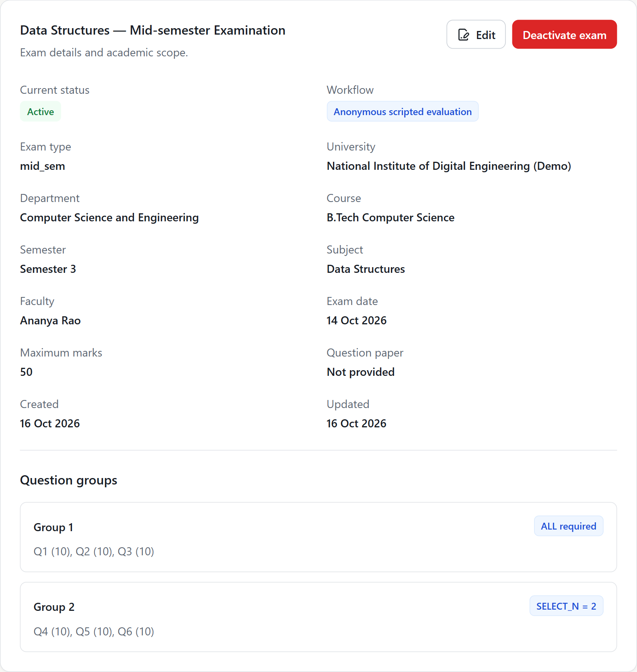Select the Group 2 heading
The image size is (637, 672).
(54, 607)
